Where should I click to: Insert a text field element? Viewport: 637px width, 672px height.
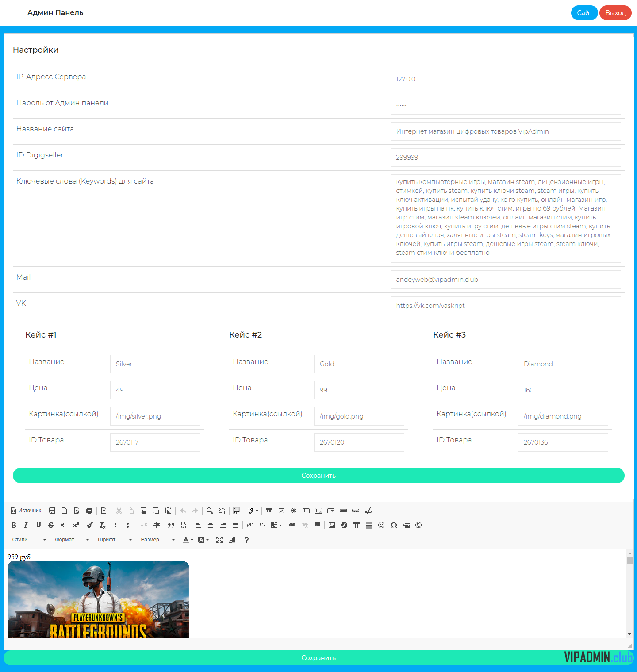tap(306, 511)
